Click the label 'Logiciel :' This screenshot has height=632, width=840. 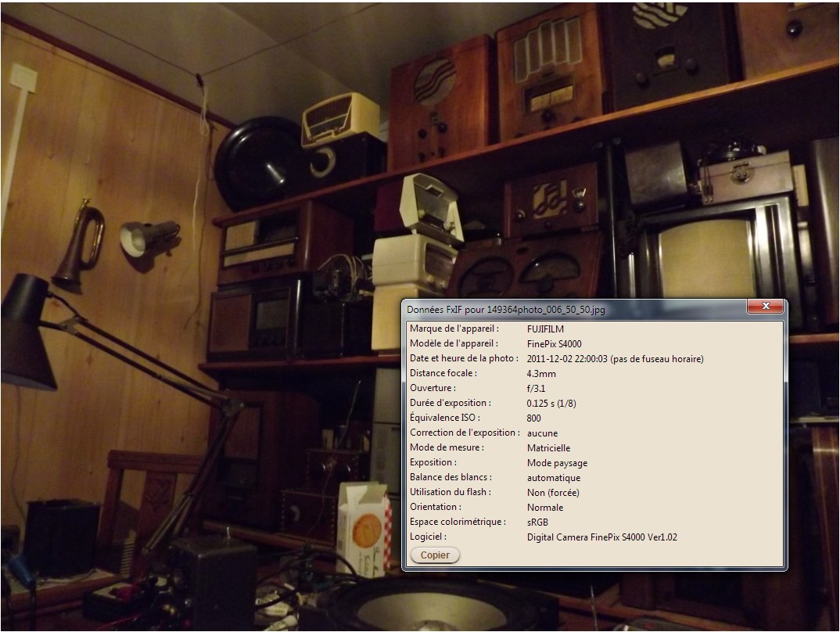(428, 537)
